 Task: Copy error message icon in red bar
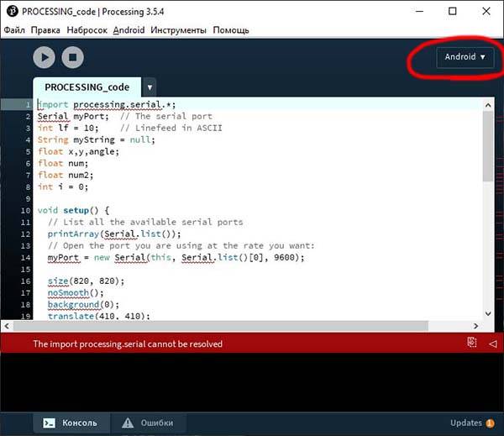[471, 343]
